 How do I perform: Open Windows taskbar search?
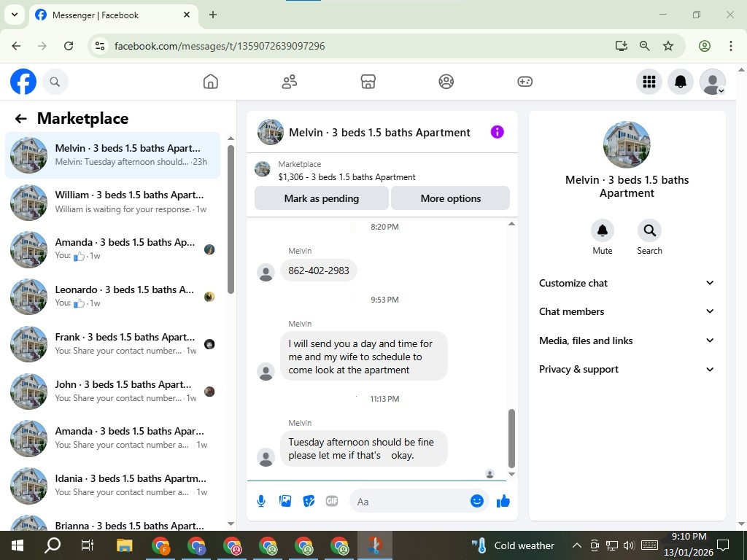coord(53,545)
